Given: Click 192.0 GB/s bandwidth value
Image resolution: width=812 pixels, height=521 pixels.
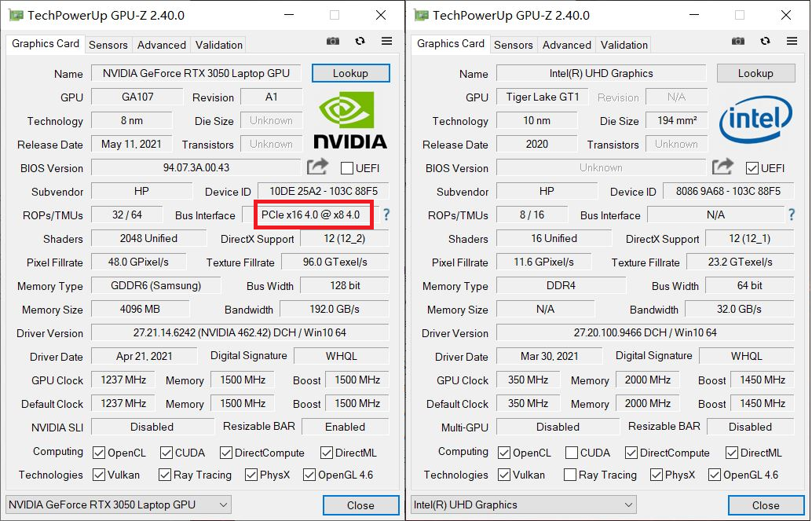Looking at the screenshot, I should pos(335,309).
